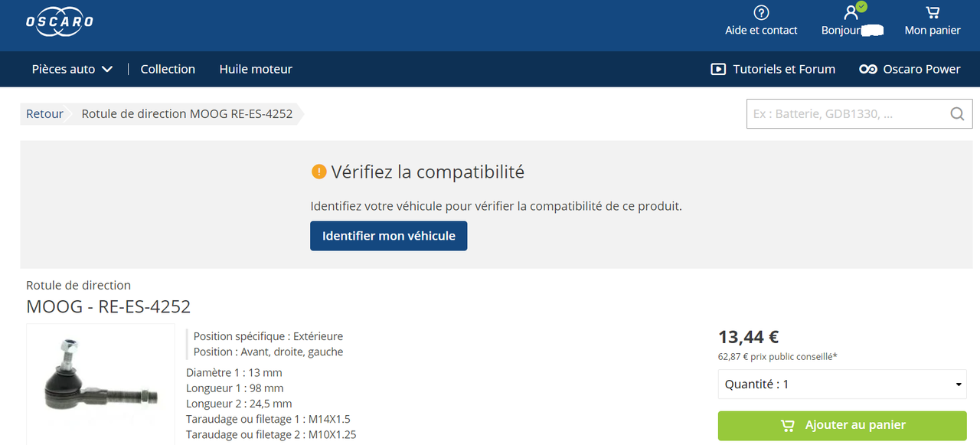
Task: Click the Taraudage ou filetage 1 : M14X1.5 text
Action: pos(268,419)
